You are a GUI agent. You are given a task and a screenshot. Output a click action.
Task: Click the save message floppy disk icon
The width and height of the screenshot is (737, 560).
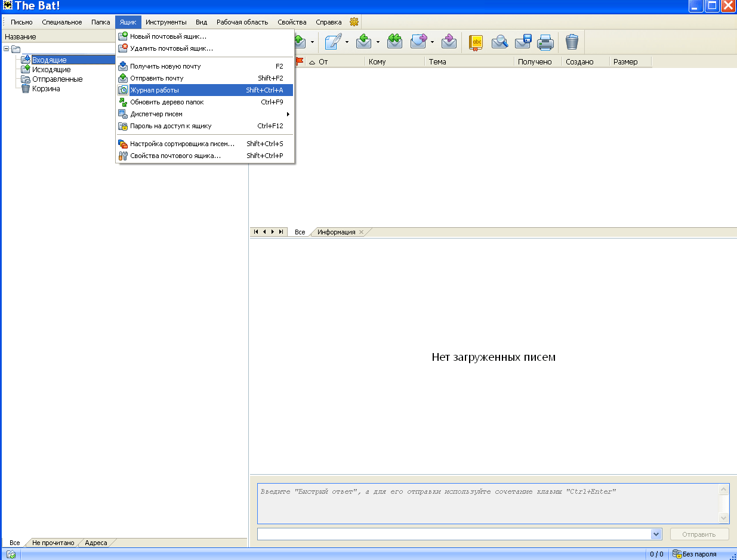pos(523,42)
